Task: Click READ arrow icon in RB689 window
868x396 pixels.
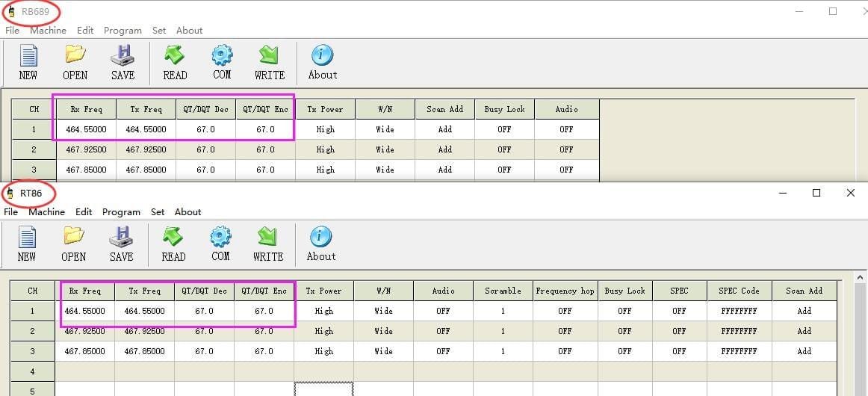Action: 175,55
